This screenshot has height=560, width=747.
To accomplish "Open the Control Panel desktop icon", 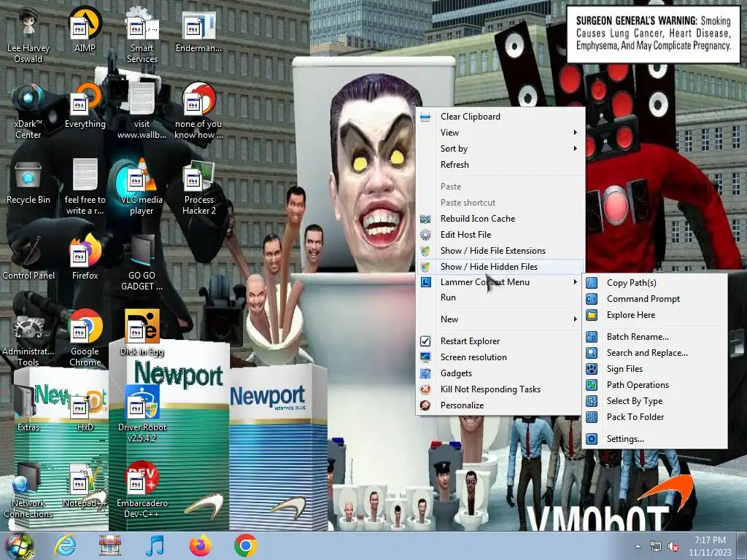I will 28,260.
